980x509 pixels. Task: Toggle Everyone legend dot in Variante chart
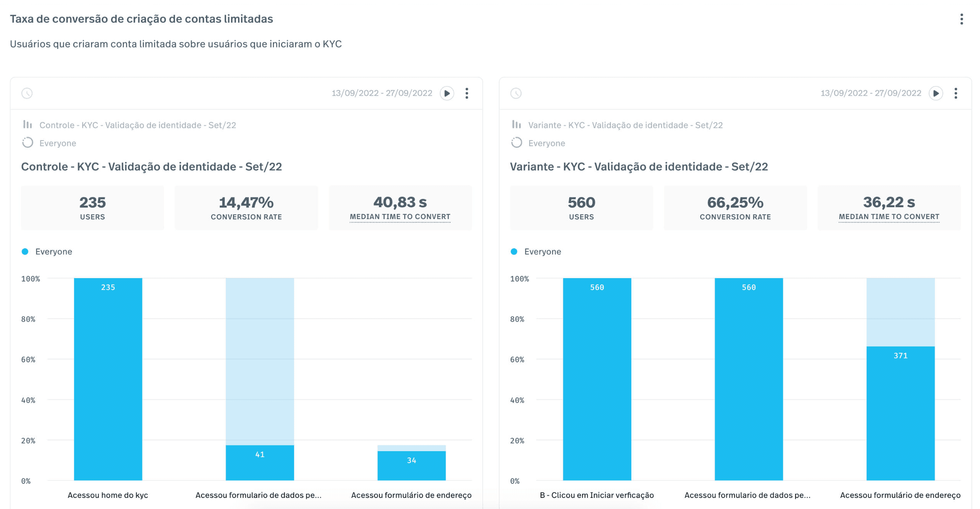click(514, 252)
